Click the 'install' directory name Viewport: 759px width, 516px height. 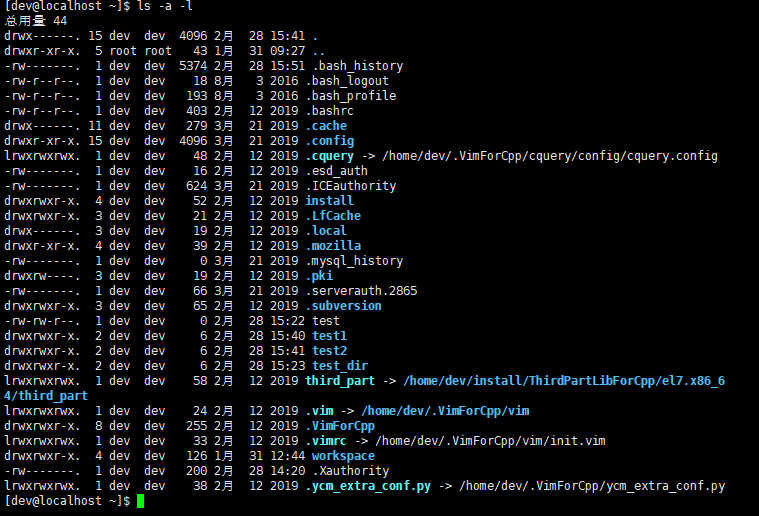[330, 201]
